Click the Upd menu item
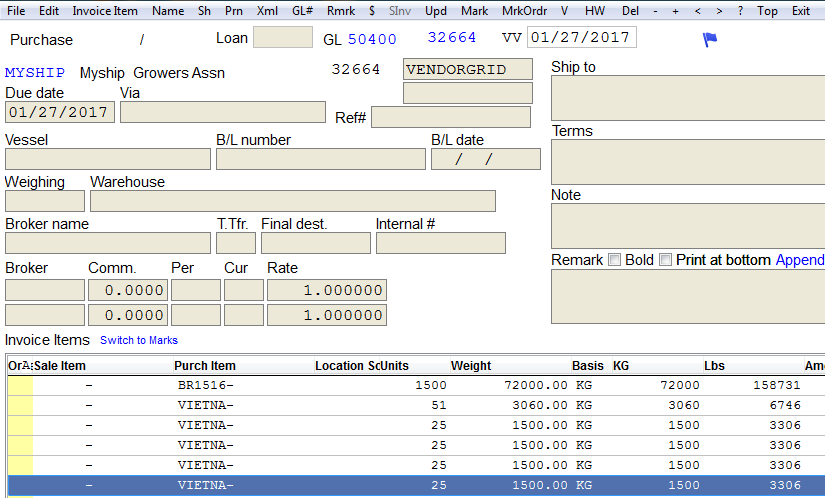Viewport: 825px width, 498px height. coord(436,11)
